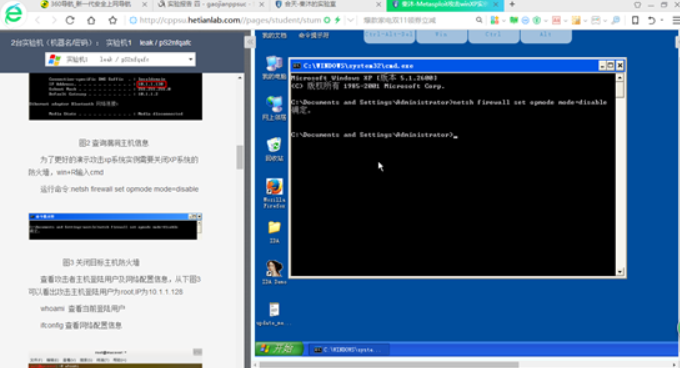The image size is (680, 368).
Task: Click the cmd window scroll up arrow
Action: [x=620, y=77]
